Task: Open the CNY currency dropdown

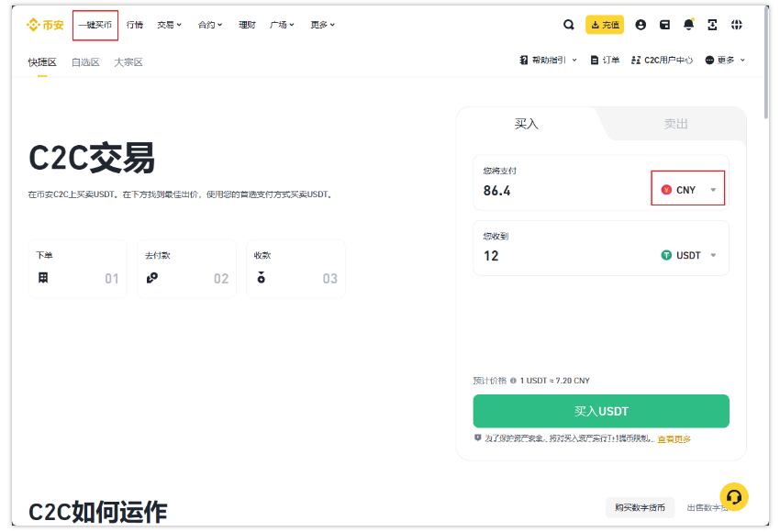Action: pos(686,187)
